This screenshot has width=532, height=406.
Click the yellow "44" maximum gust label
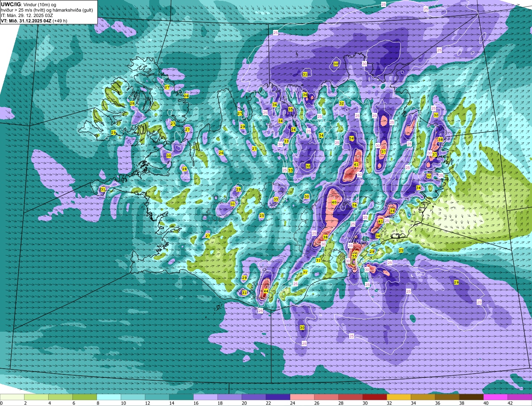pyautogui.click(x=266, y=291)
